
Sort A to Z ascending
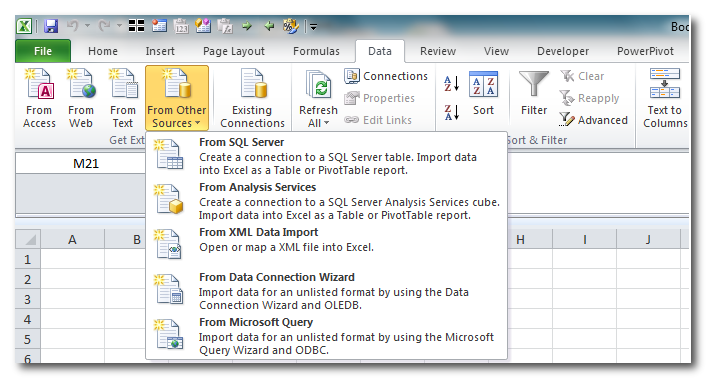point(452,84)
